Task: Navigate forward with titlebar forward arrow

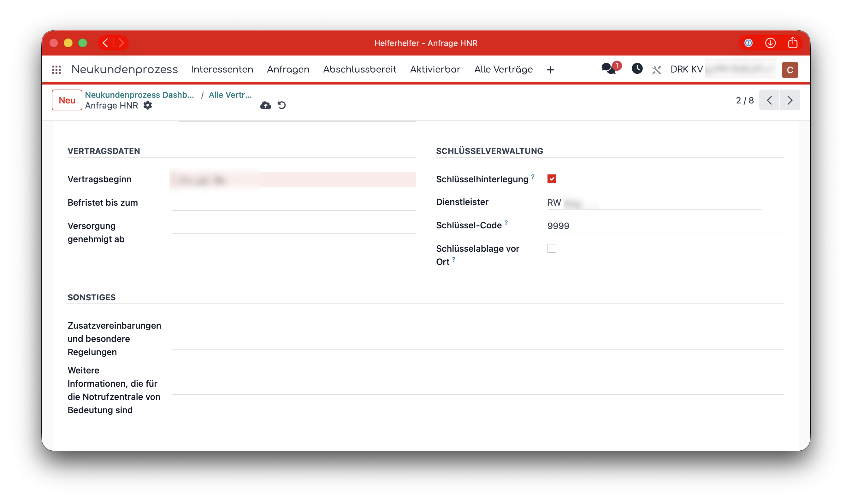Action: (121, 43)
